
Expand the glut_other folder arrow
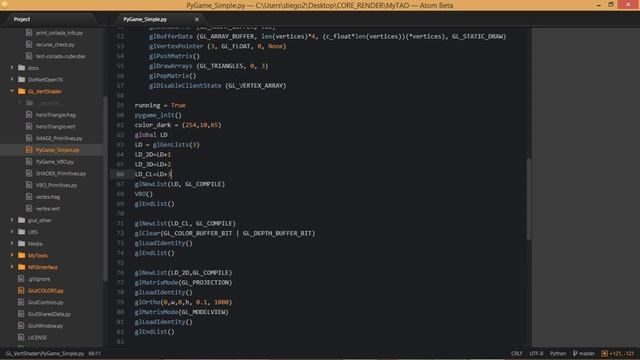(x=12, y=220)
